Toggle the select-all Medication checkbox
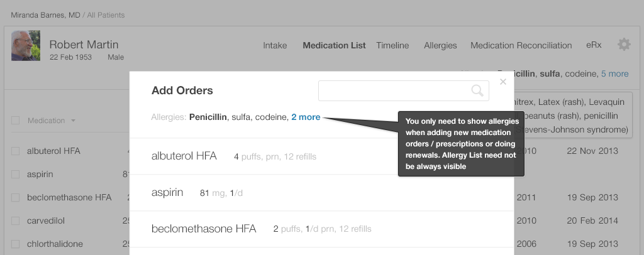 (x=16, y=121)
